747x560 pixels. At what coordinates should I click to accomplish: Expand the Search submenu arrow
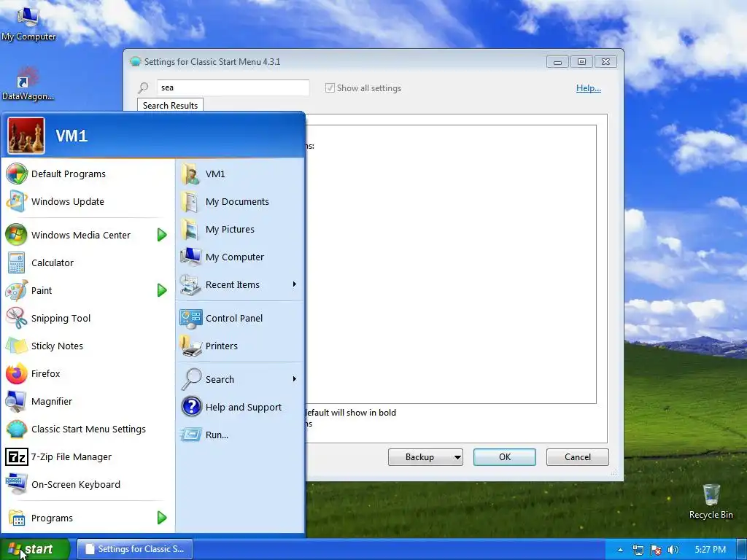coord(295,379)
